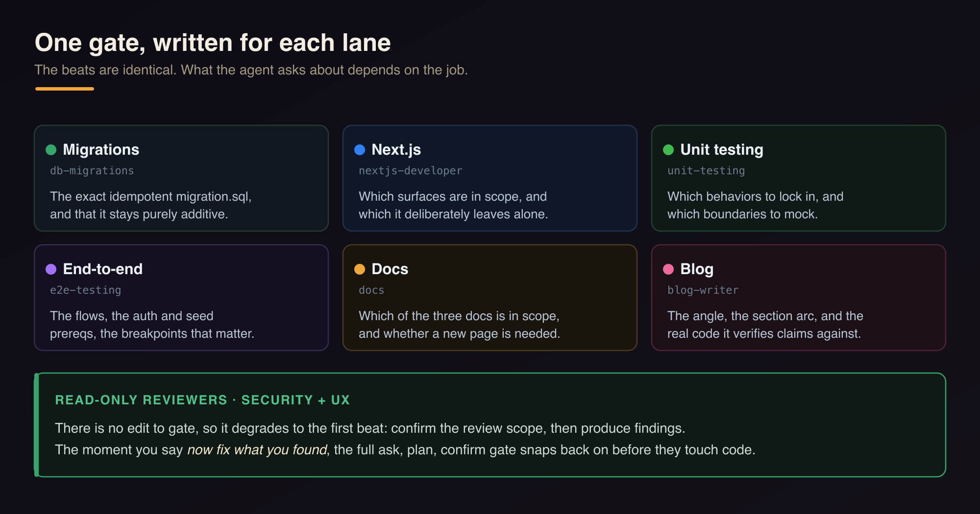Click the purple dot beside End-to-end
This screenshot has width=980, height=514.
(x=51, y=269)
